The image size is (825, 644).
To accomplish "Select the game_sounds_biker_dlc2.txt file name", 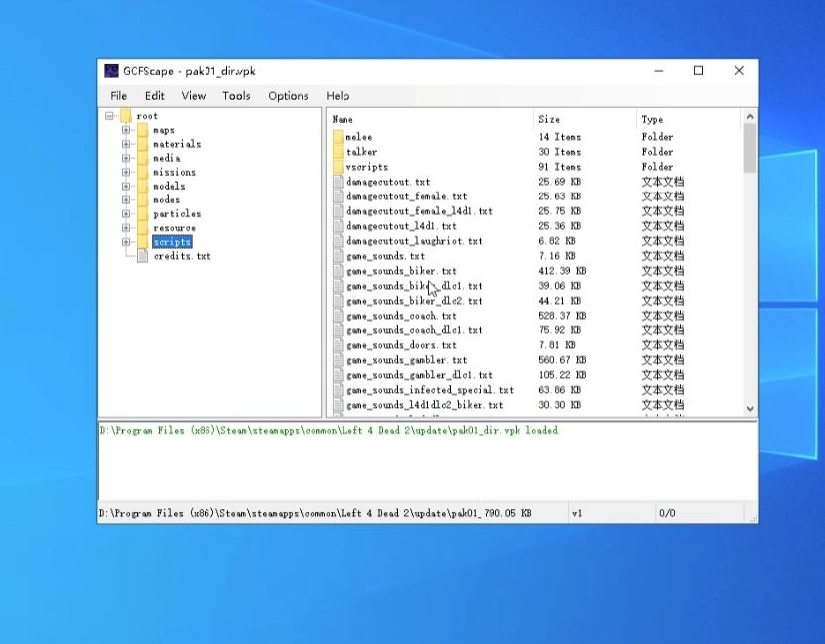I will [415, 301].
